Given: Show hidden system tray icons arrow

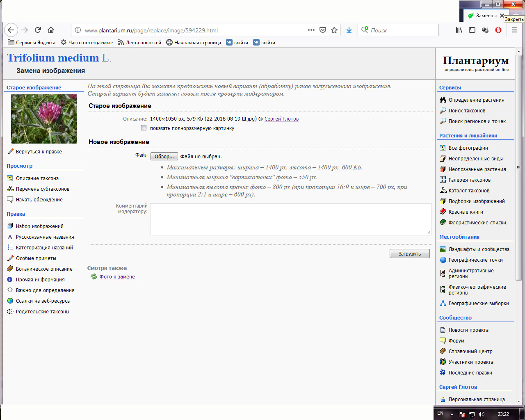Looking at the screenshot, I should 452,414.
